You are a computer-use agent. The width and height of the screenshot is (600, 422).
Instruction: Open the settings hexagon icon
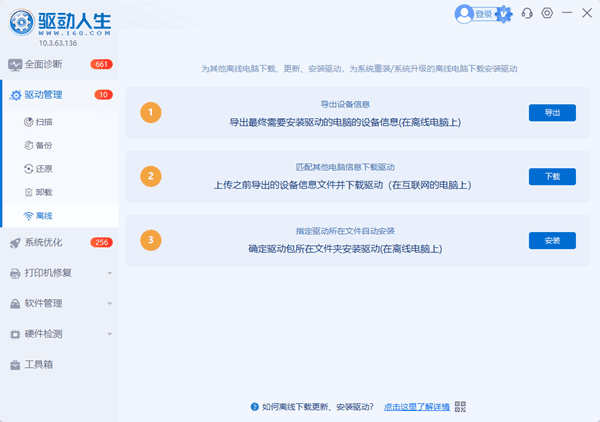tap(547, 13)
